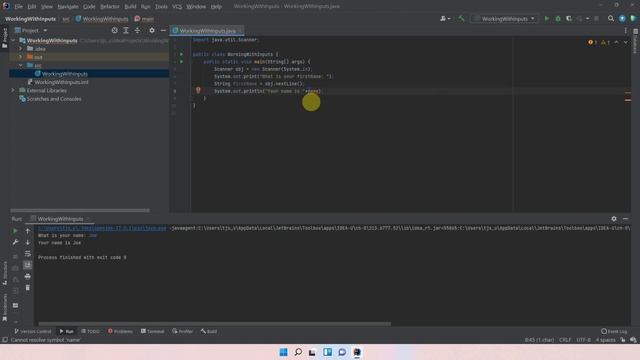Build project with the hammer icon

point(461,18)
